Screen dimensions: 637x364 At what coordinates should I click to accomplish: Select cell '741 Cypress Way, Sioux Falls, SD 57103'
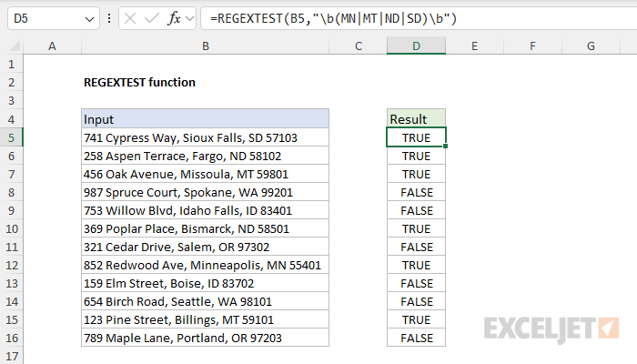205,137
